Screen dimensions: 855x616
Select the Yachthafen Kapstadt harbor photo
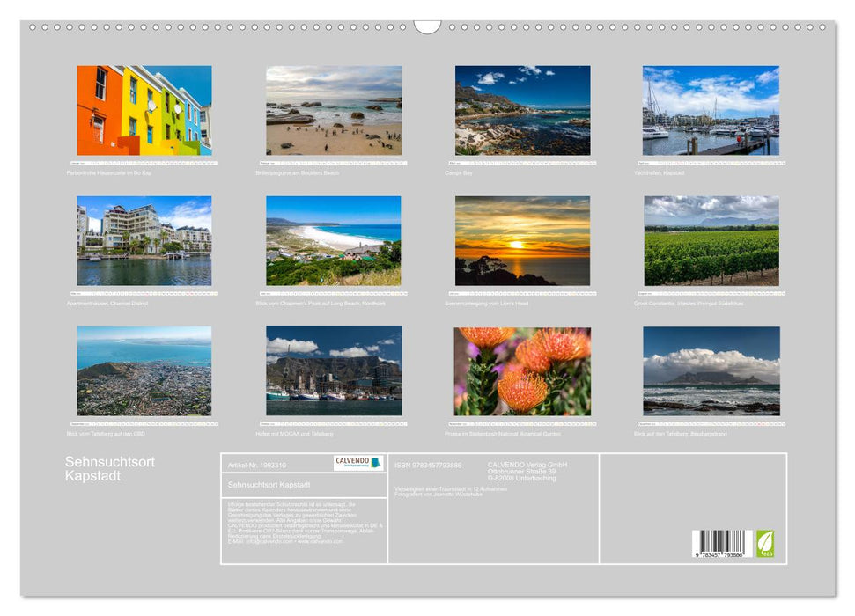tap(711, 111)
